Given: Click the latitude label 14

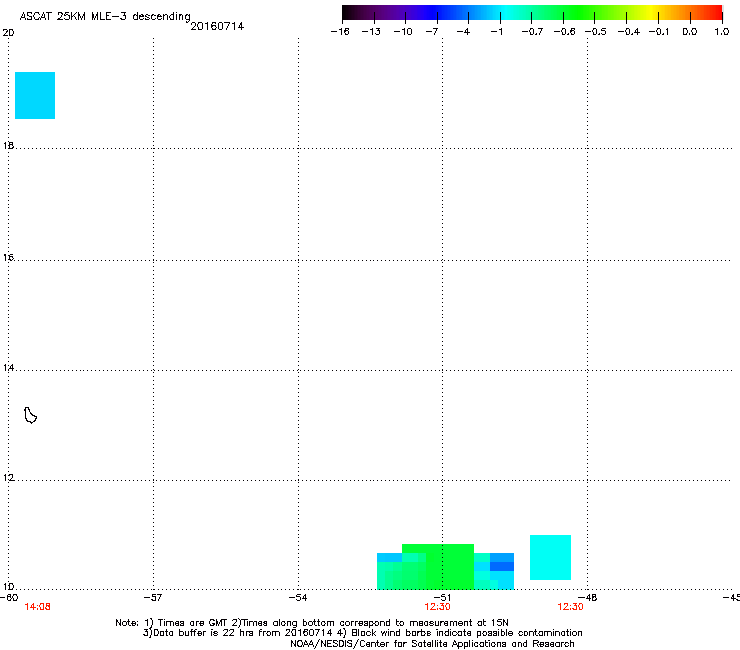Looking at the screenshot, I should [x=8, y=368].
